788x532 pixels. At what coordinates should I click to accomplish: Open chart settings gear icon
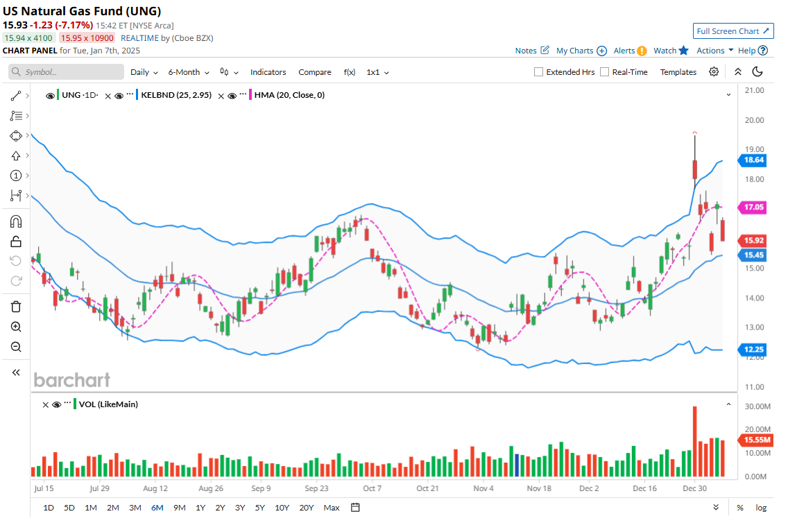[x=714, y=71]
